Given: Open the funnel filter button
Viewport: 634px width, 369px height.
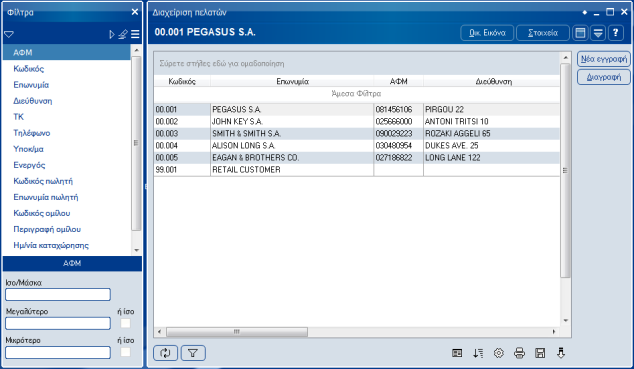Looking at the screenshot, I should [x=193, y=353].
